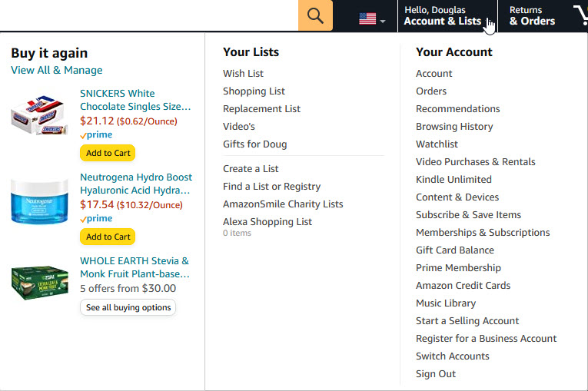This screenshot has height=391, width=588.
Task: Open the shopping cart icon
Action: (580, 15)
